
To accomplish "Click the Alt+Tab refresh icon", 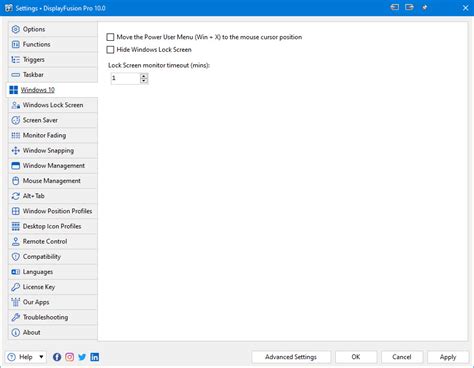I will tap(15, 196).
